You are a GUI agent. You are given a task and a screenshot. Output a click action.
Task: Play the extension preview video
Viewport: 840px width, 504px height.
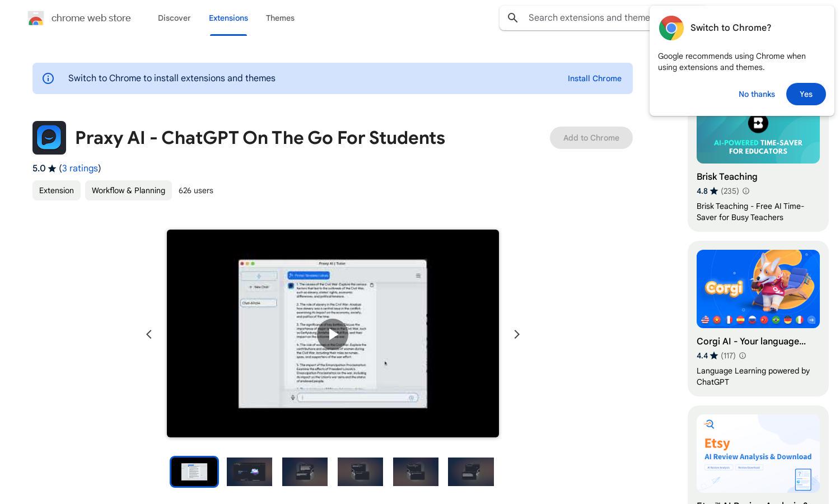[x=333, y=334]
